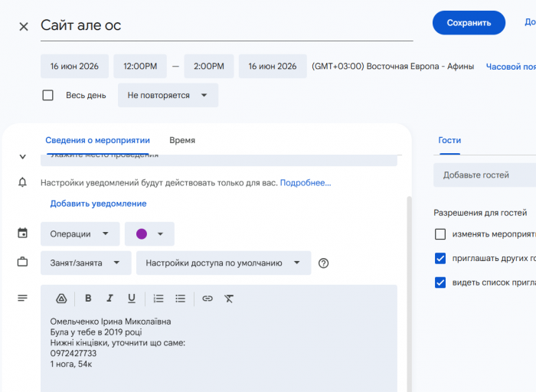Click the remove formatting icon
The image size is (536, 392).
(229, 299)
